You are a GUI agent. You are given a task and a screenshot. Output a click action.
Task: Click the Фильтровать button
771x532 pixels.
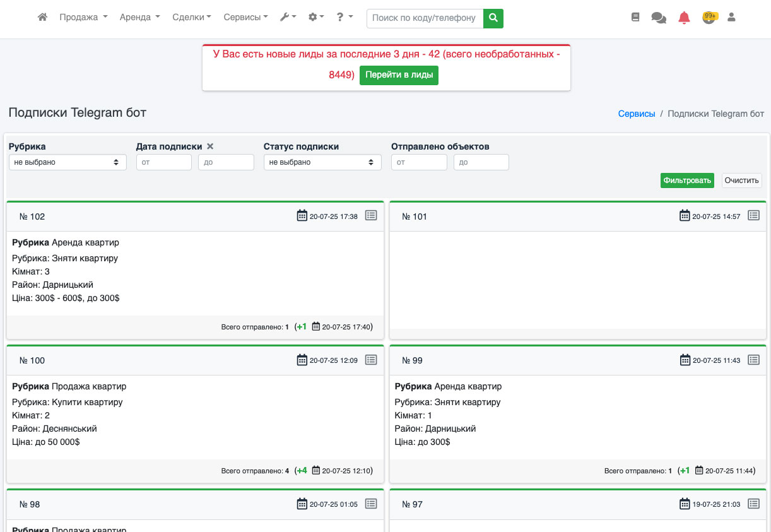pyautogui.click(x=687, y=180)
